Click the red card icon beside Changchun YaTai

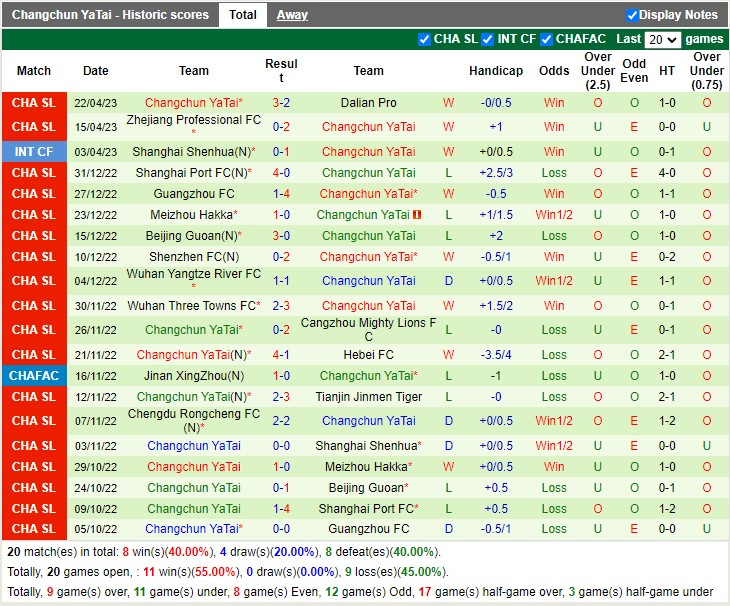415,215
